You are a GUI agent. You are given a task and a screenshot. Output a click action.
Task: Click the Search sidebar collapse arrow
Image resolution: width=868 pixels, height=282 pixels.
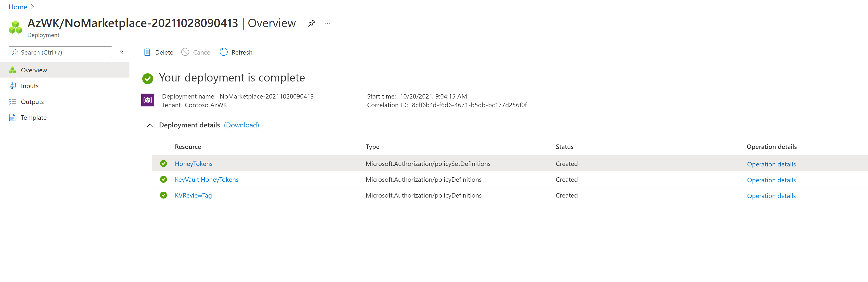(122, 52)
